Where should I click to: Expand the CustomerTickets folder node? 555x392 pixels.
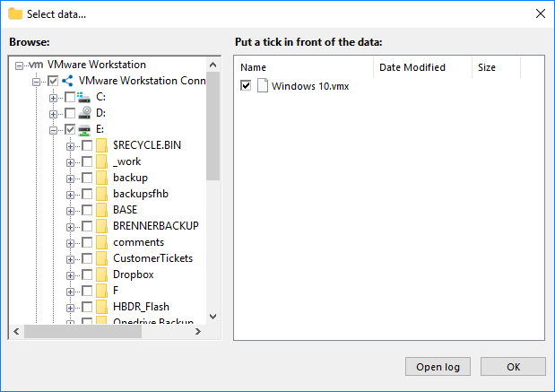point(70,259)
